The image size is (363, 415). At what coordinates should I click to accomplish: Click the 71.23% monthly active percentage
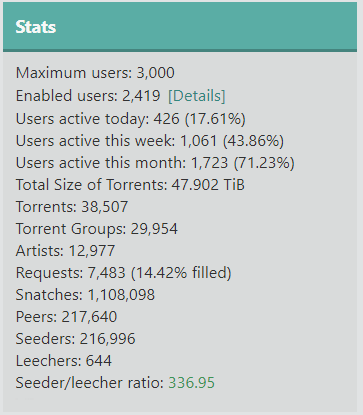pos(264,163)
